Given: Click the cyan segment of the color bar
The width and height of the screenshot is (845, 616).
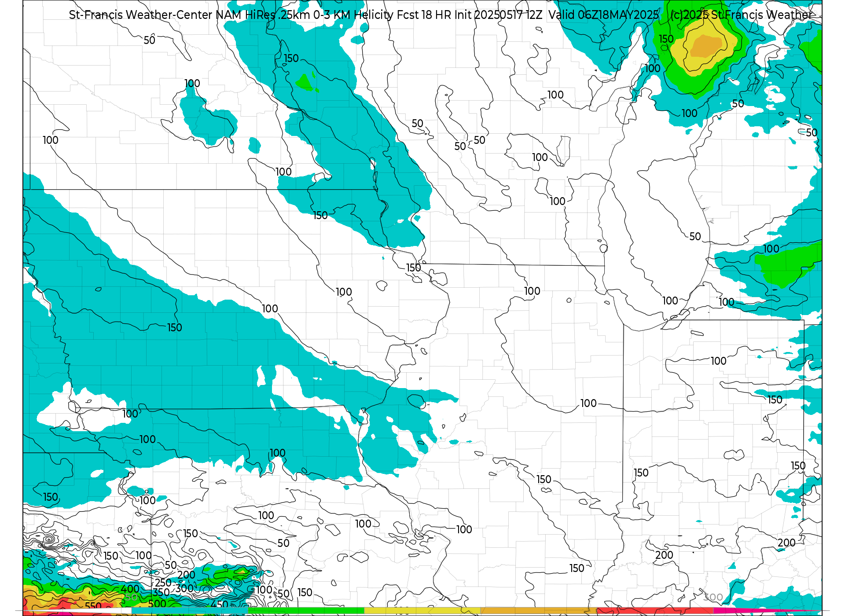Looking at the screenshot, I should click(190, 611).
